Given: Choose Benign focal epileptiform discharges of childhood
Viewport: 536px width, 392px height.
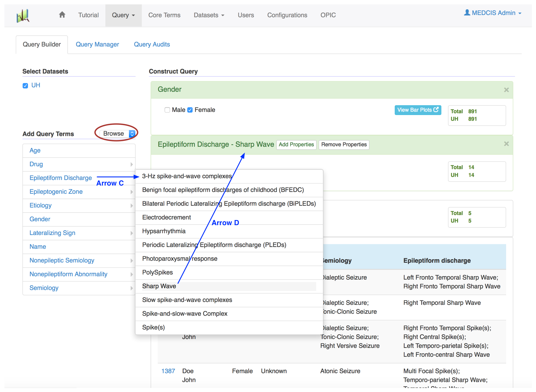Looking at the screenshot, I should pyautogui.click(x=229, y=190).
